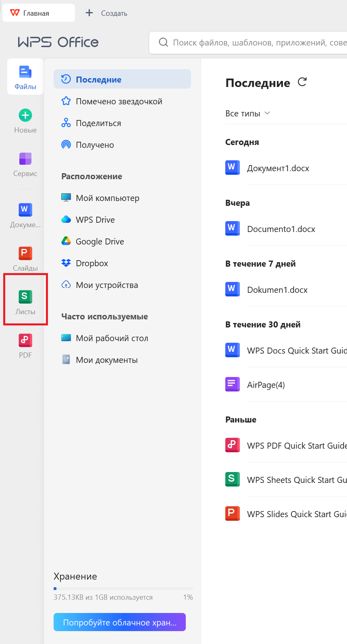Click the WPS Drive cloud icon
Screen dimensions: 347x644
pos(66,219)
